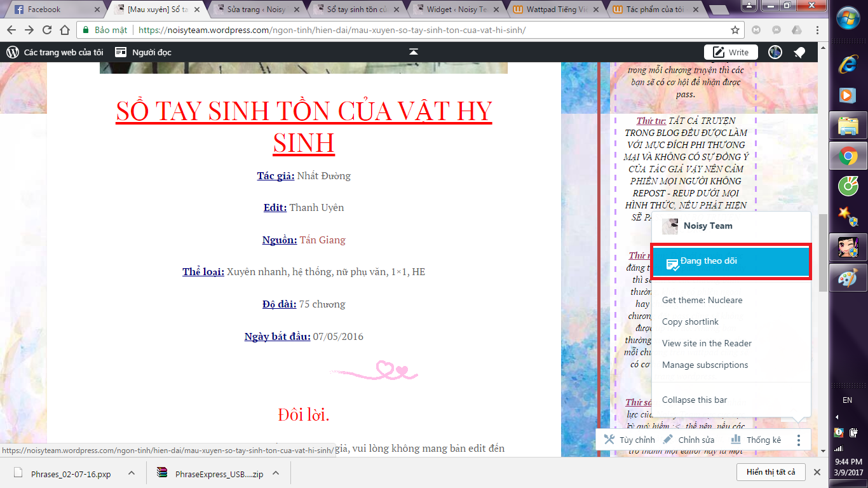Open the Phrases_02-07-16.pxp downloaded file
This screenshot has height=488, width=868.
(63, 473)
